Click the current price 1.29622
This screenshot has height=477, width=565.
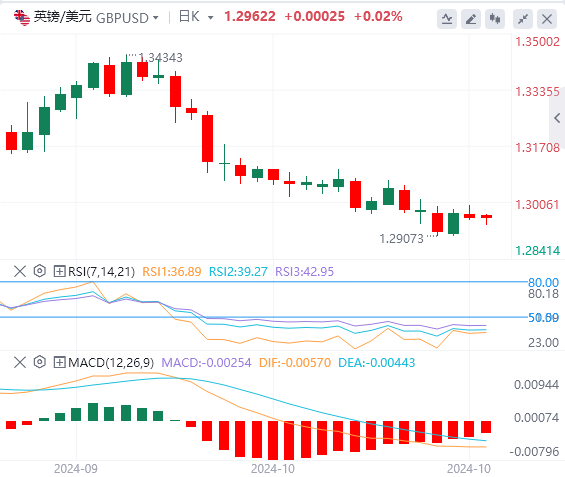click(250, 17)
